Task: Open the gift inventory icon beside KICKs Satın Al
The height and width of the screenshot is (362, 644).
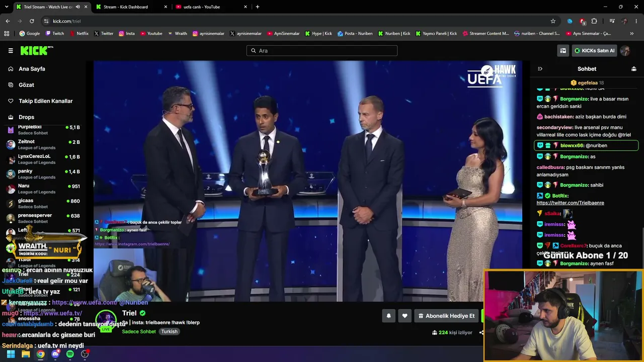Action: (563, 51)
